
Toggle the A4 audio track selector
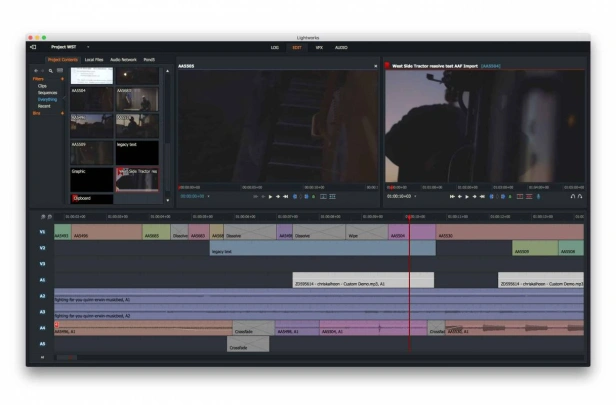pos(42,328)
